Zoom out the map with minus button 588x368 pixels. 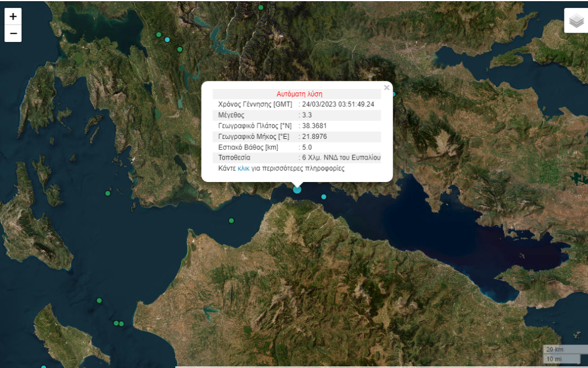[x=13, y=33]
